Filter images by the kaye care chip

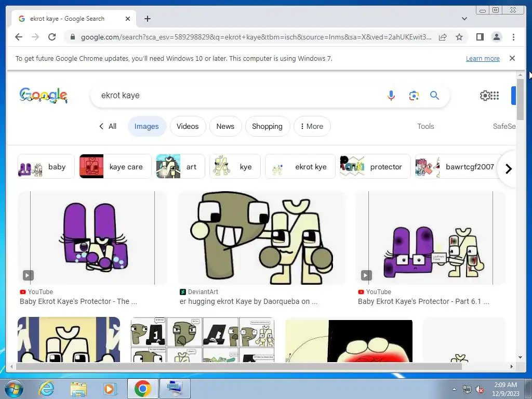(x=115, y=166)
